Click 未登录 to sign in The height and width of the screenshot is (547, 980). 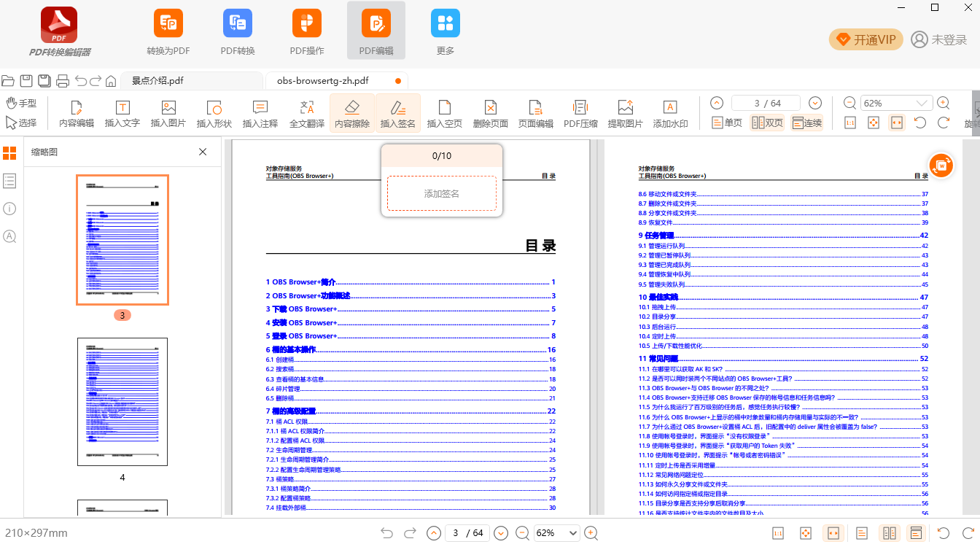[x=939, y=39]
